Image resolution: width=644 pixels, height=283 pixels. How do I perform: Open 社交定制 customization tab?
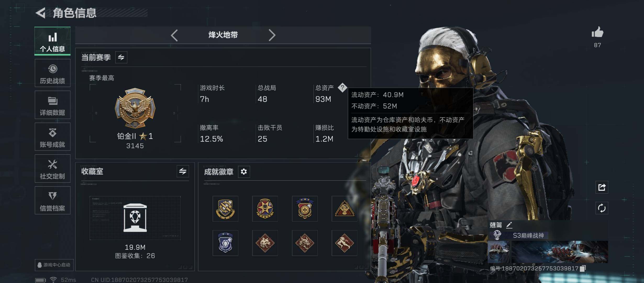52,168
